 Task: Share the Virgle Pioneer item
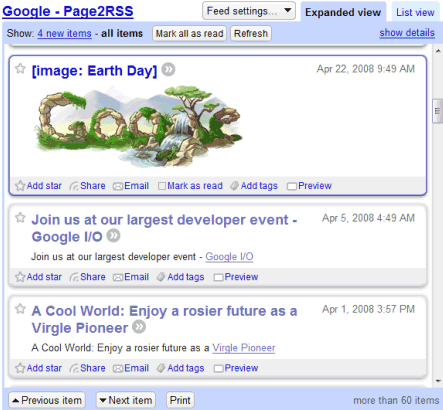click(87, 368)
